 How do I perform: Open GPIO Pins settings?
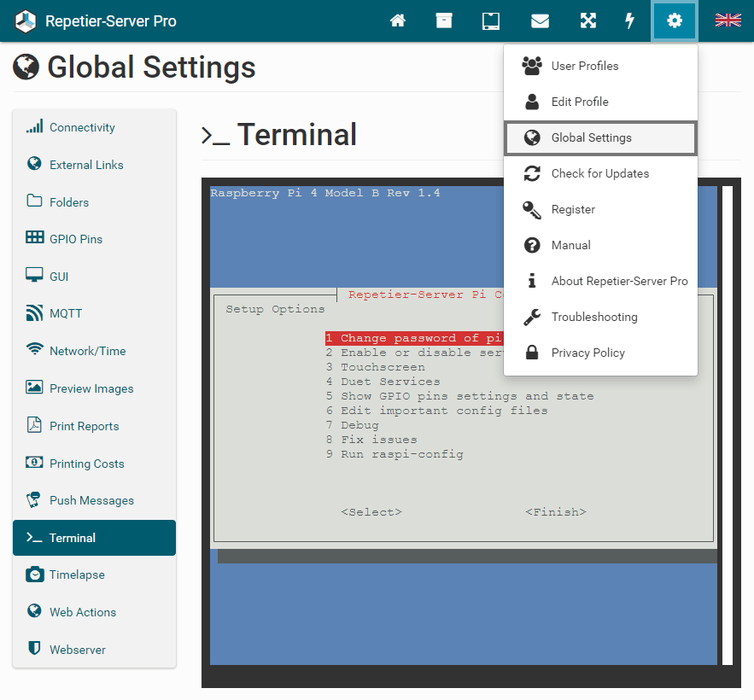point(94,239)
